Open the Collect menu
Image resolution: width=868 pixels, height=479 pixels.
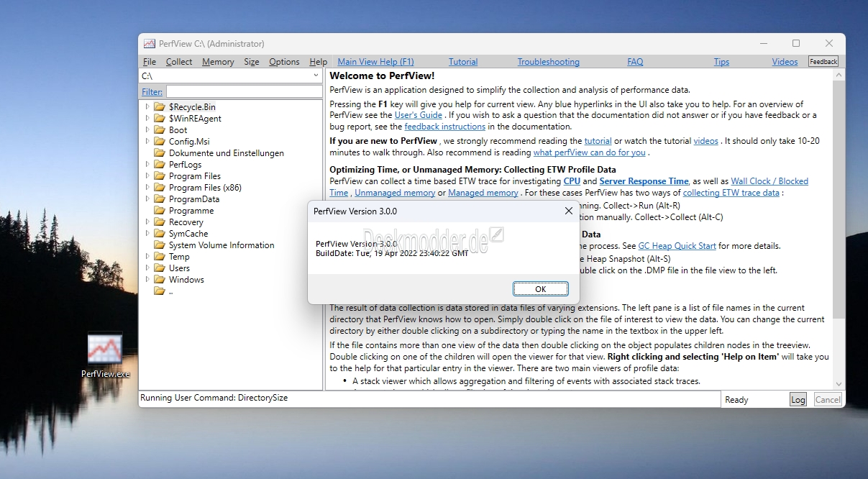point(179,62)
